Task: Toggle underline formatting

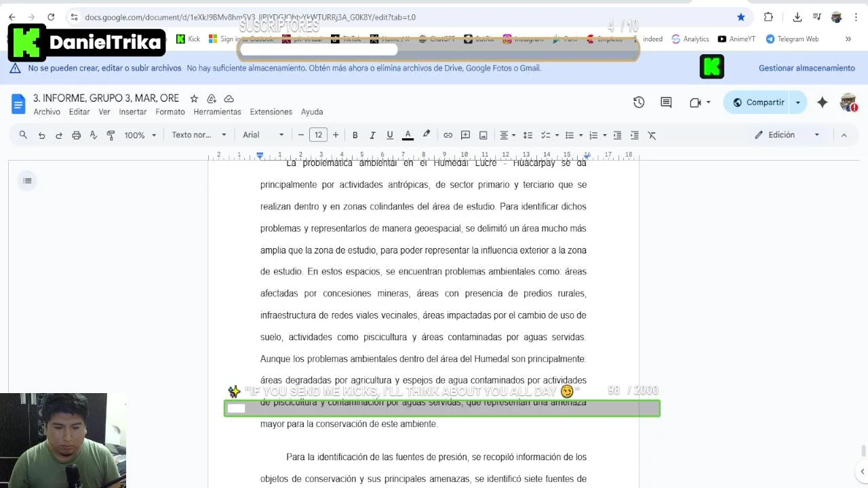Action: [390, 135]
